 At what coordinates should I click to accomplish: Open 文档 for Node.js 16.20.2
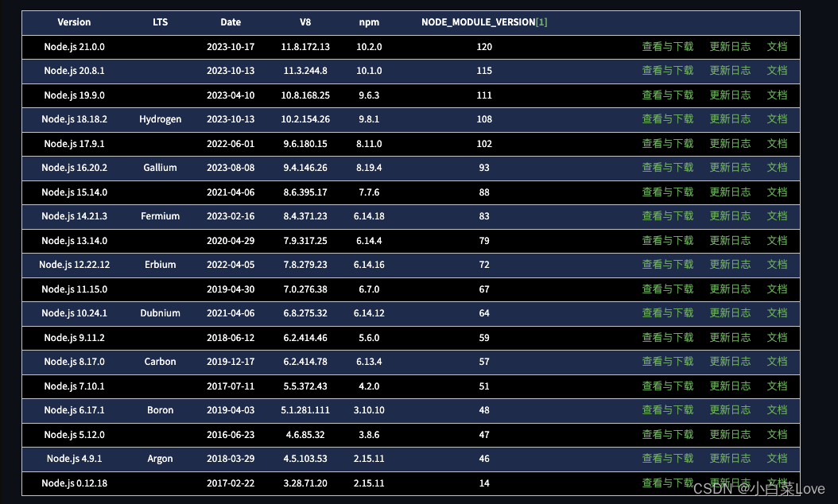pyautogui.click(x=777, y=167)
